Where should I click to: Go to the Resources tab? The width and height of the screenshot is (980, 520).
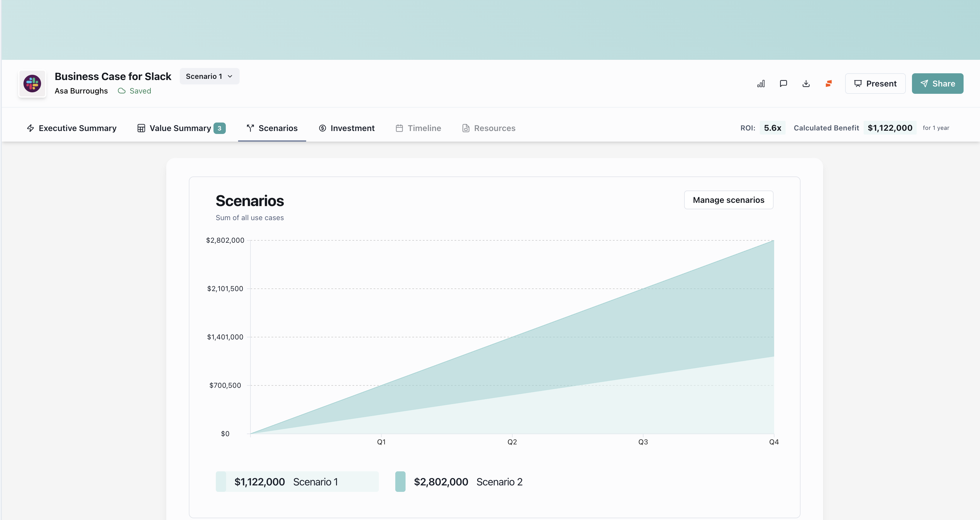pyautogui.click(x=489, y=128)
